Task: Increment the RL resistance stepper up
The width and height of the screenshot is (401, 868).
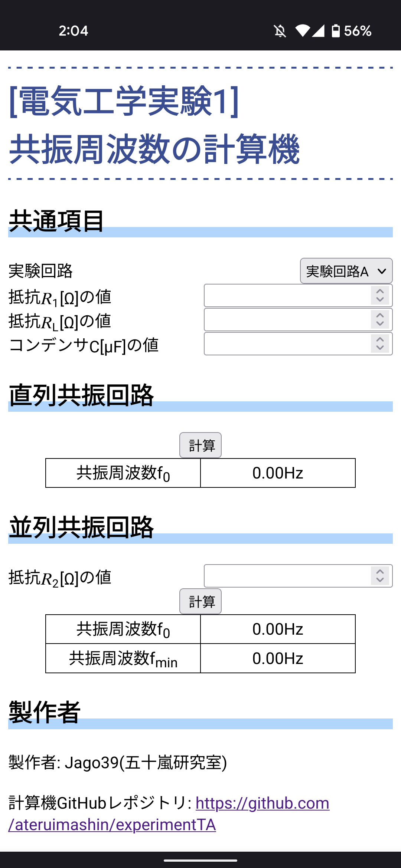Action: tap(380, 315)
